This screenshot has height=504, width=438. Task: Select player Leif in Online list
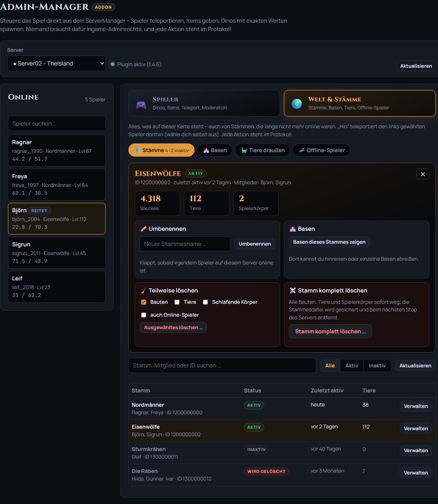(57, 287)
